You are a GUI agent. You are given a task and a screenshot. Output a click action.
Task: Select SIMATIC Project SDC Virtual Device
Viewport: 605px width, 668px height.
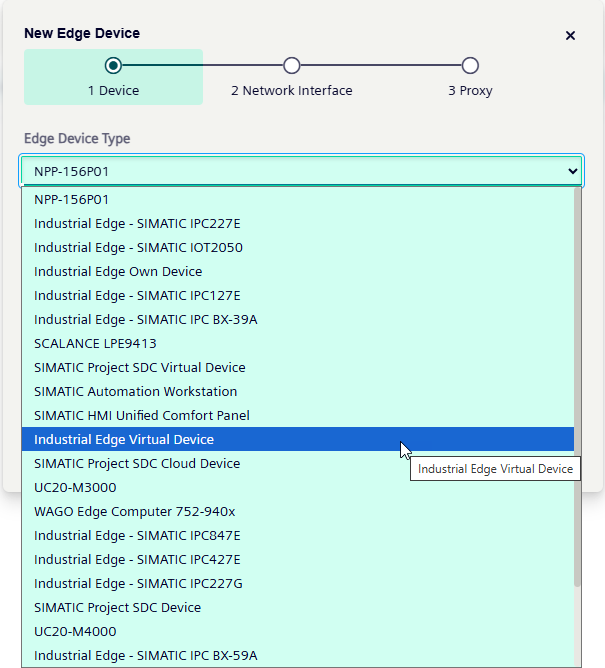point(298,368)
